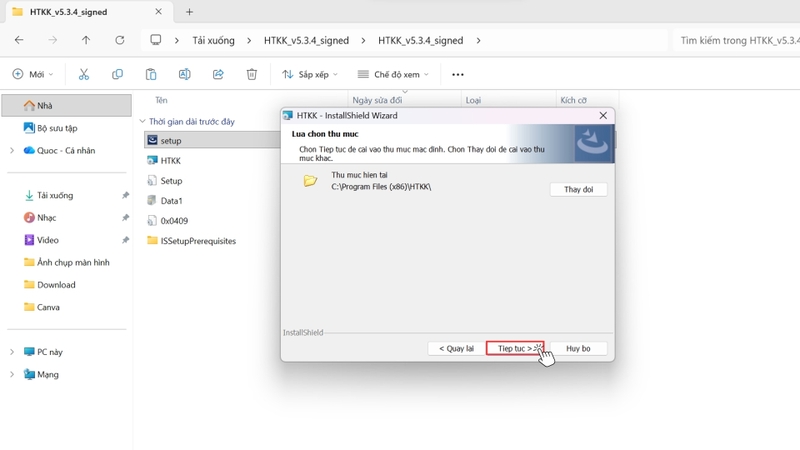Open the three-dot more options menu
Image resolution: width=800 pixels, height=450 pixels.
[458, 74]
